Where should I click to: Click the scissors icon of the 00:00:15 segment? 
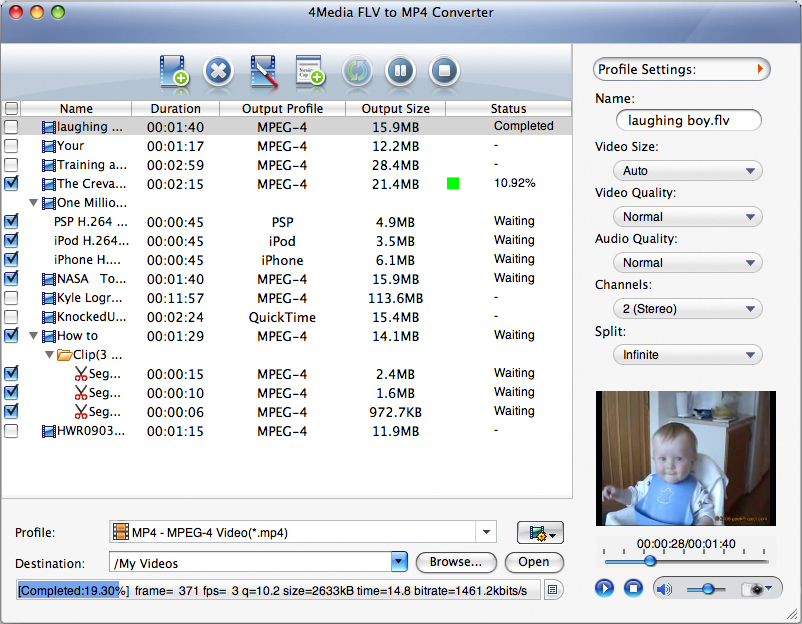[x=81, y=374]
